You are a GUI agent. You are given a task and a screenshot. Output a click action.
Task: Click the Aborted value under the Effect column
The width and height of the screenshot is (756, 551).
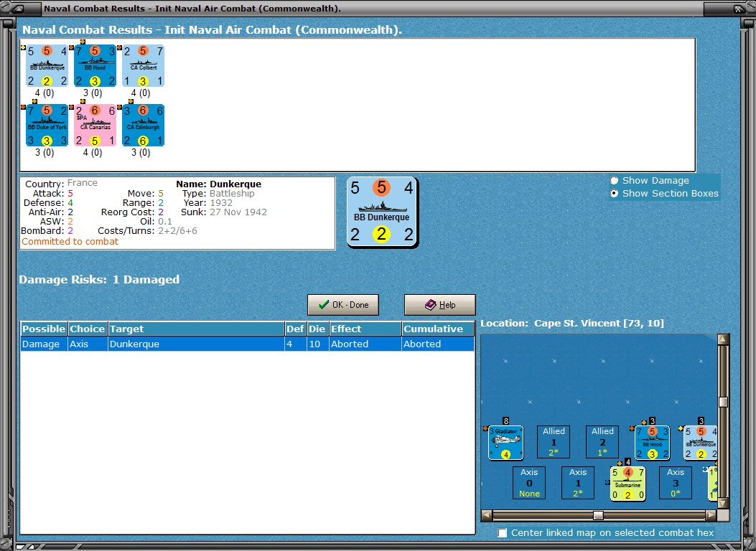(x=365, y=344)
